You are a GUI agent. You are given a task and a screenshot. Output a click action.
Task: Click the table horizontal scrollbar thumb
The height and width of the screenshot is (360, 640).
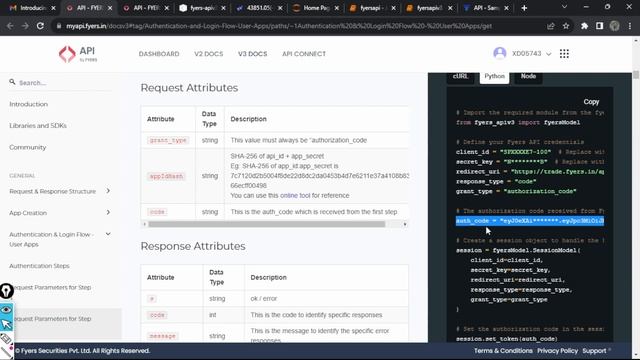click(267, 224)
